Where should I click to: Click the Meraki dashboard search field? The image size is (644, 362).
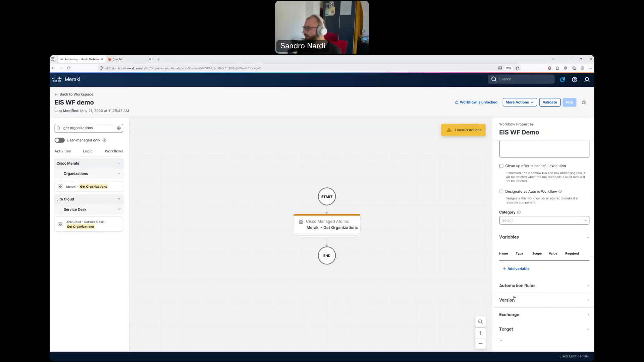[521, 79]
